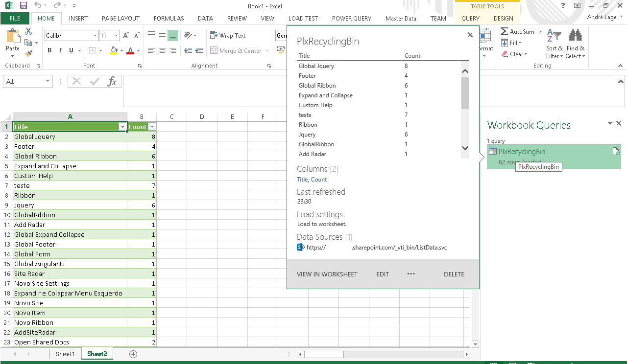Apply Center horizontal alignment
The width and height of the screenshot is (627, 364).
point(162,50)
